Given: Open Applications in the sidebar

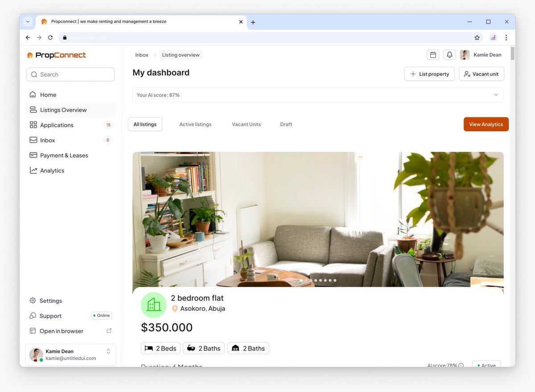Looking at the screenshot, I should pos(70,125).
